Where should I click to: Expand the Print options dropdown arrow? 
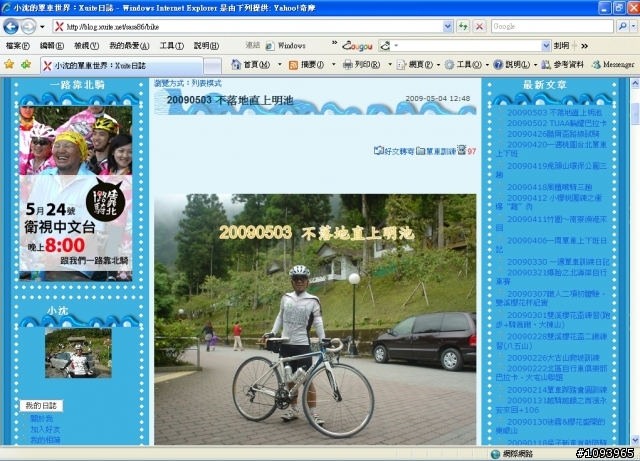(x=389, y=65)
